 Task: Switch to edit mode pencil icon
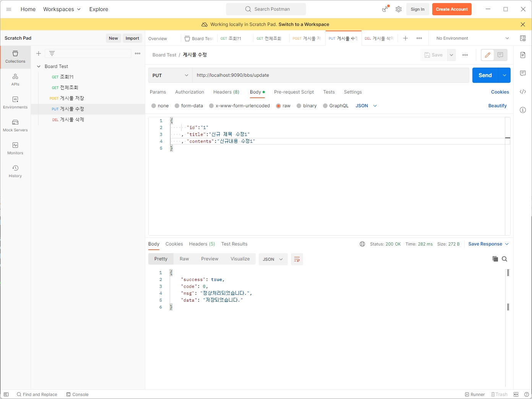488,55
